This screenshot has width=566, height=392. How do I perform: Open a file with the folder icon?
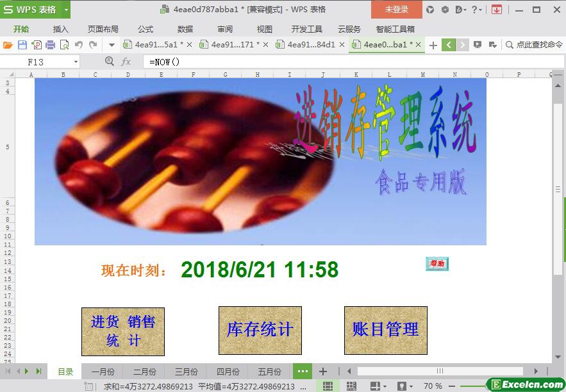(x=8, y=45)
